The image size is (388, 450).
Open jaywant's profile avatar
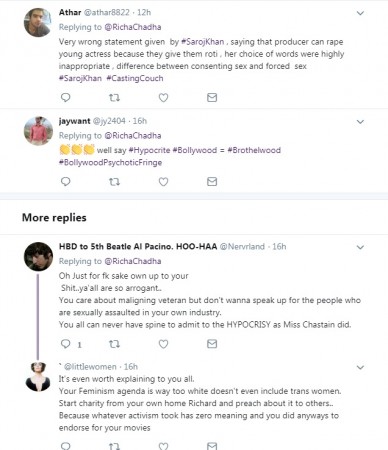[38, 131]
